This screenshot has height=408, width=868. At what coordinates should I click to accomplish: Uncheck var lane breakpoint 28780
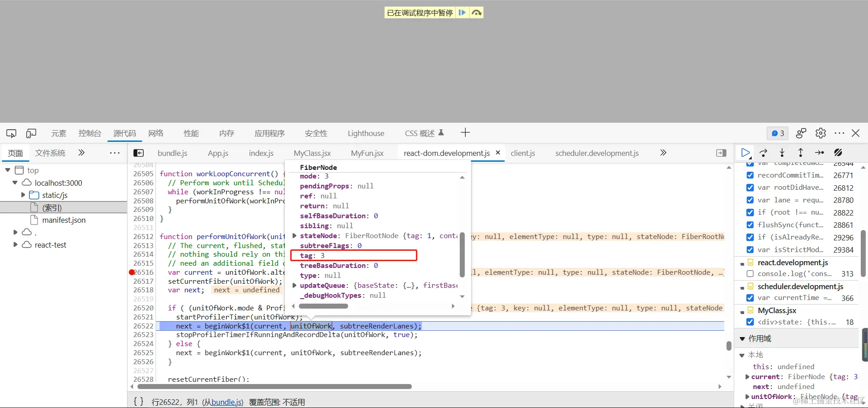click(x=750, y=200)
